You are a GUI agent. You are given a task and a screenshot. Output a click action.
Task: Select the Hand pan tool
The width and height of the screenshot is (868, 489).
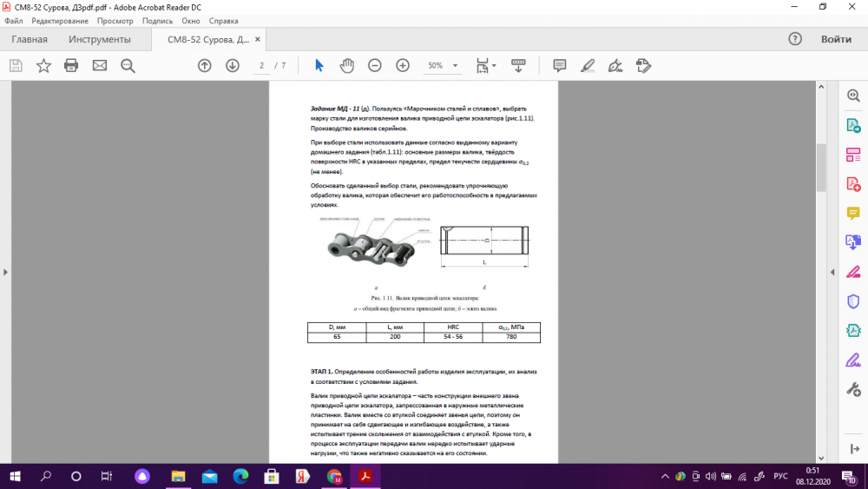(347, 65)
